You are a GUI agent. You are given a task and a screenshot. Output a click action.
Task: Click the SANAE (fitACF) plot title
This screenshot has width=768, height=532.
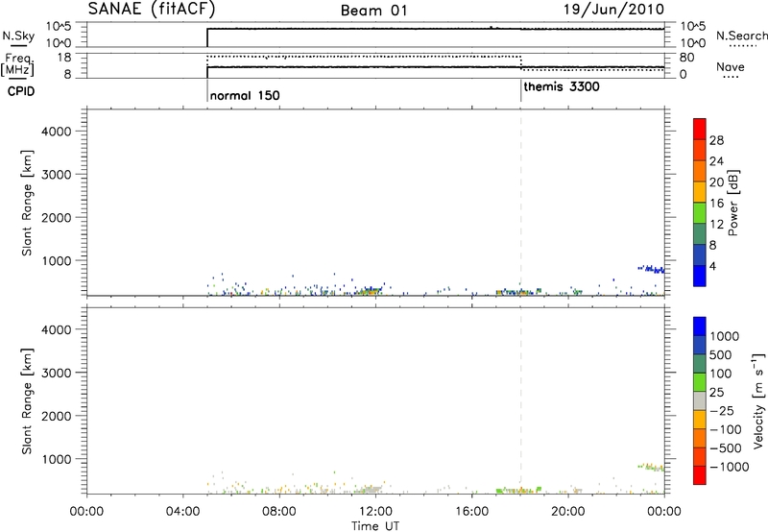152,9
